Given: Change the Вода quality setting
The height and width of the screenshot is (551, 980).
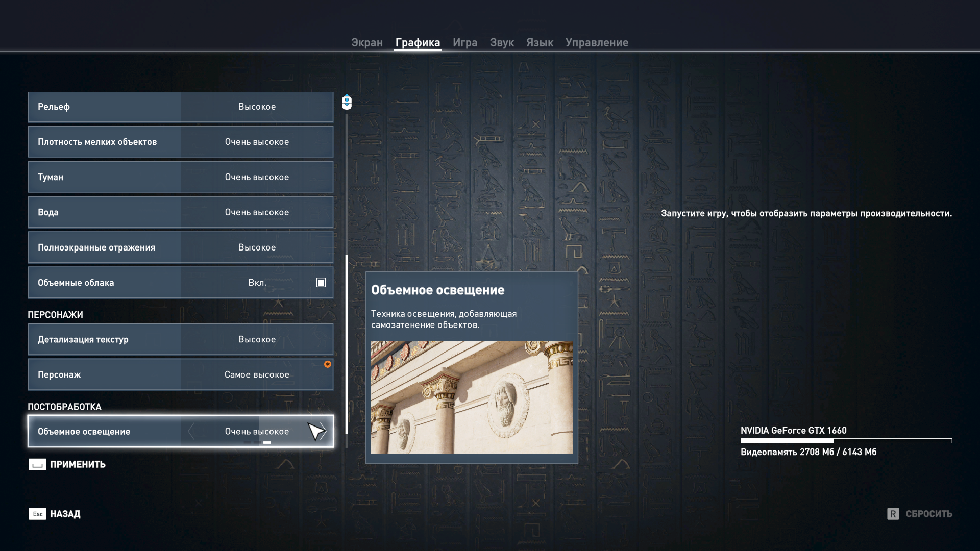Looking at the screenshot, I should coord(257,212).
